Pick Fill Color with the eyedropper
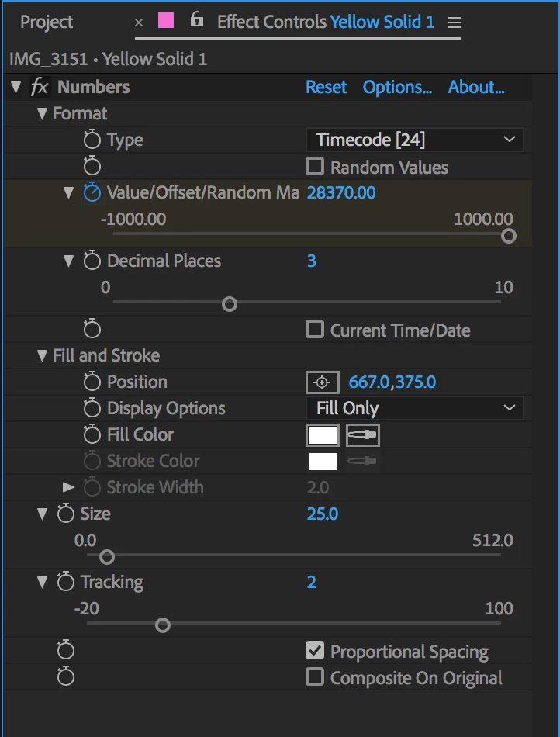Screen dimensions: 560x737 pos(362,435)
